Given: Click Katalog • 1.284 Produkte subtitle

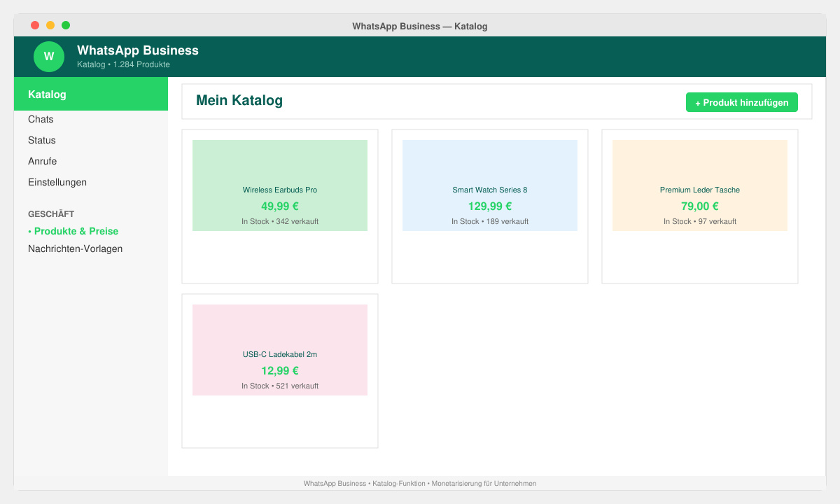Looking at the screenshot, I should click(123, 64).
